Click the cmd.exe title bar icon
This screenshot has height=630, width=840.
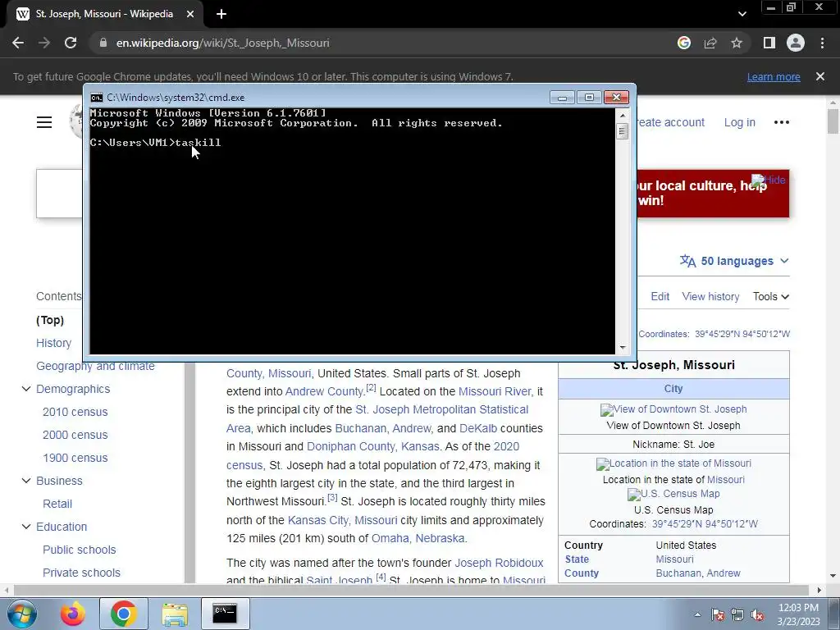[97, 98]
